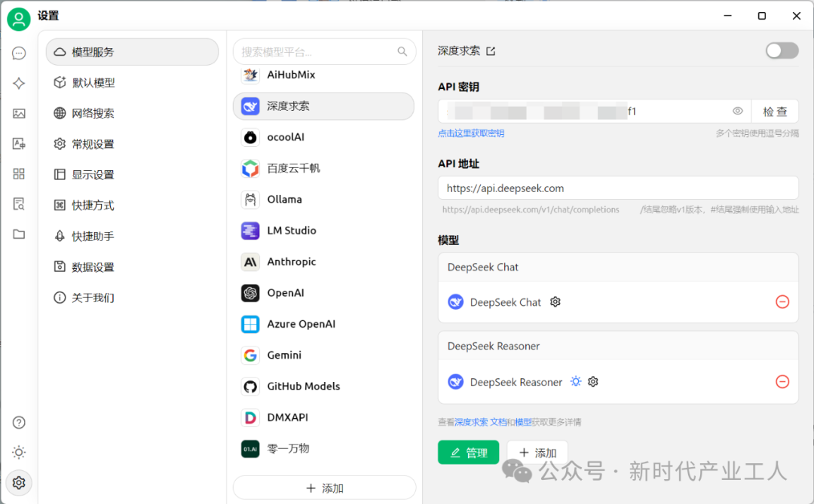The height and width of the screenshot is (504, 814).
Task: Click 添加 provider button under list
Action: (x=324, y=488)
